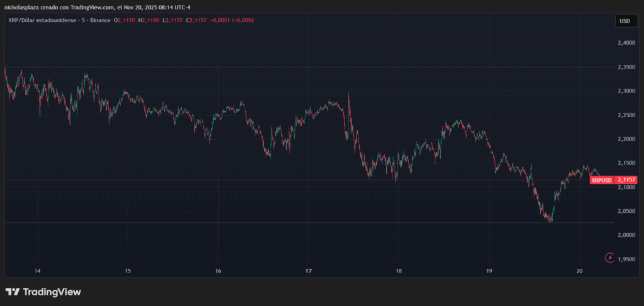The width and height of the screenshot is (644, 306).
Task: Click the purple lightning bolt icon
Action: 609,257
